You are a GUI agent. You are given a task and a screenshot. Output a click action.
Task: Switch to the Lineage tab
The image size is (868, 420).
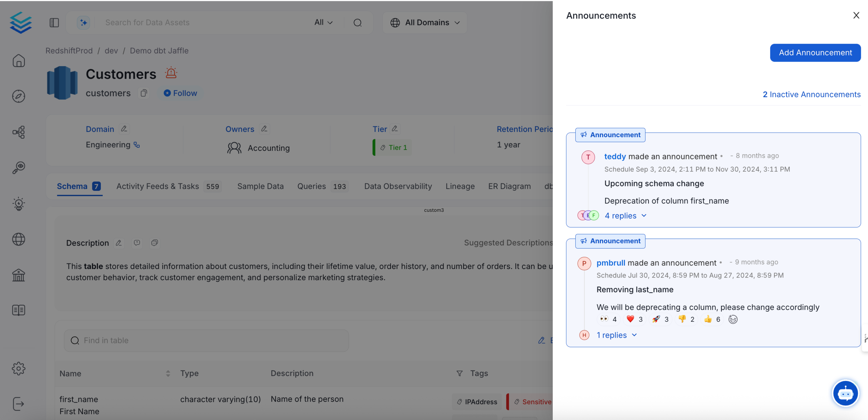tap(460, 186)
